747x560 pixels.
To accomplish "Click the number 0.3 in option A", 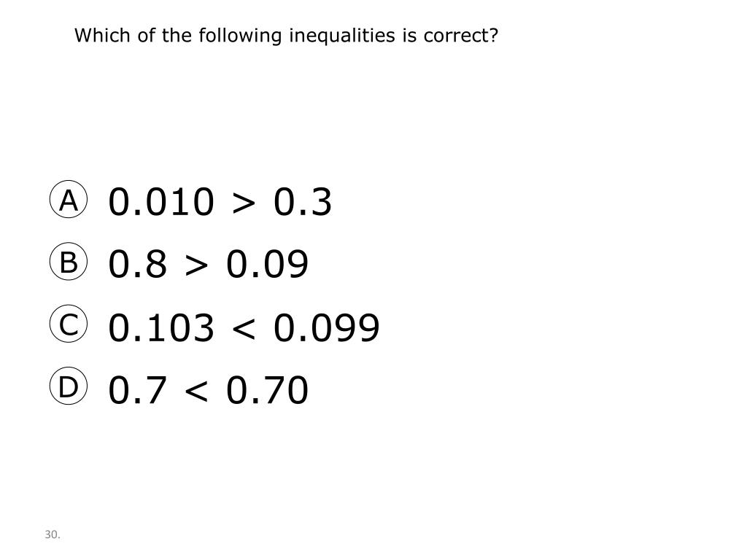I will tap(303, 202).
